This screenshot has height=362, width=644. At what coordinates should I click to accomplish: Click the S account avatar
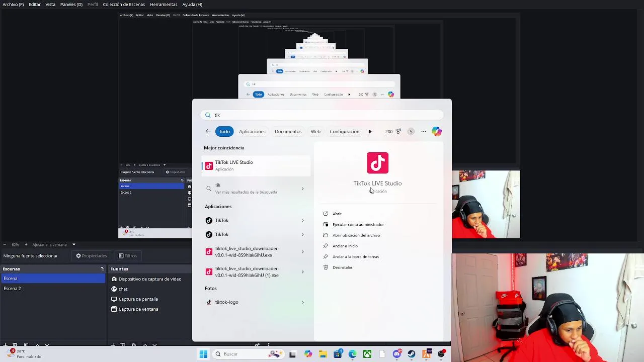tap(411, 131)
